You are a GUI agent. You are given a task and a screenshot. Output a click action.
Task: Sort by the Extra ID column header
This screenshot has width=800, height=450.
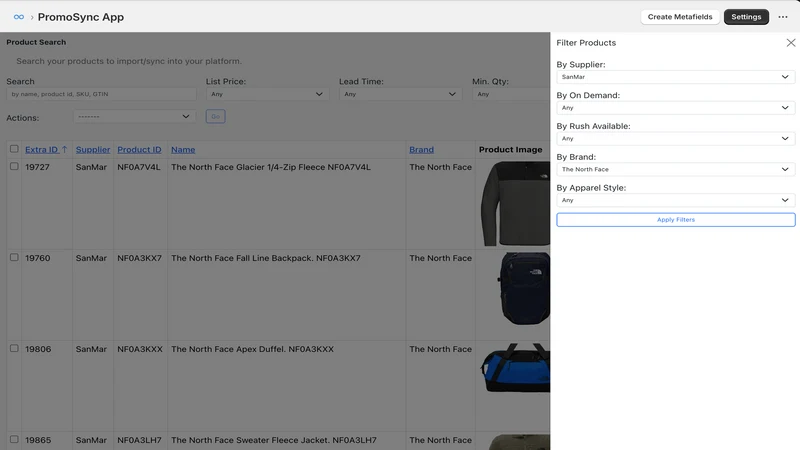(46, 149)
